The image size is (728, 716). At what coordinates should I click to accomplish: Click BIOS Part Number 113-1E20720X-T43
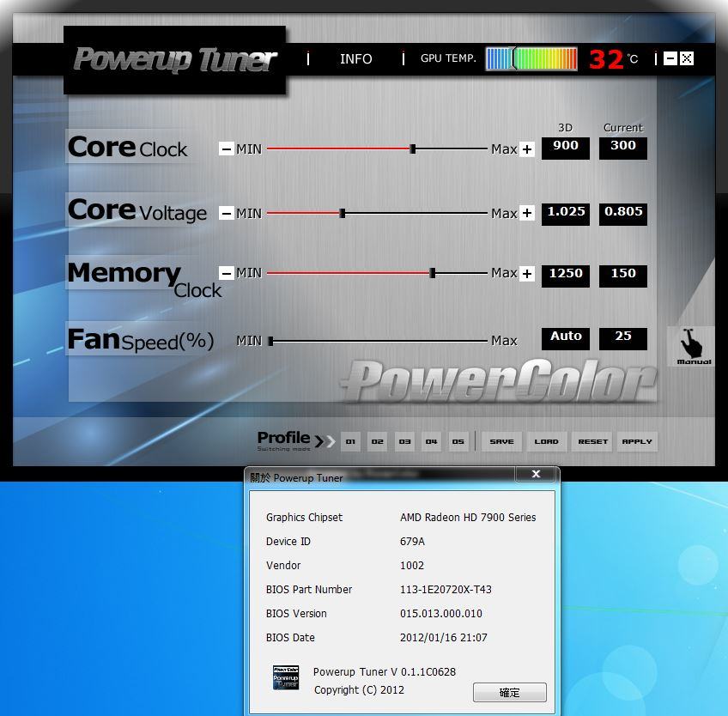tap(446, 590)
